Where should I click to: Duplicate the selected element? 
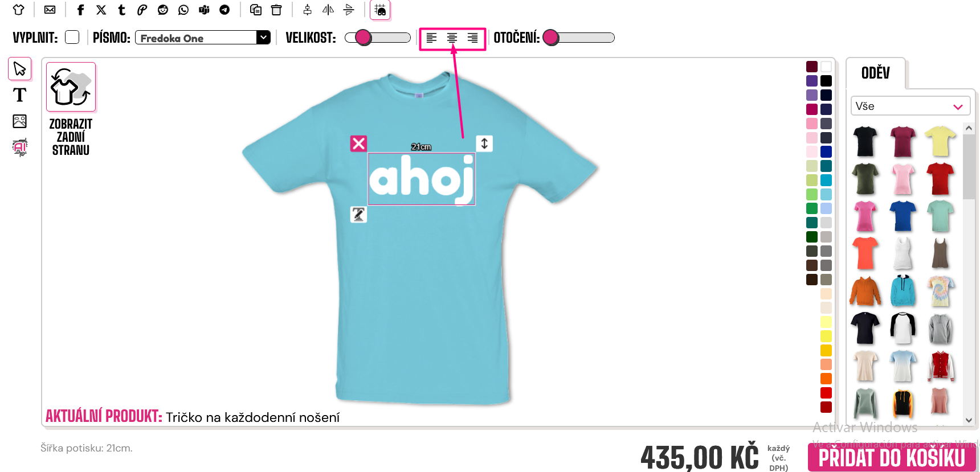[x=256, y=10]
